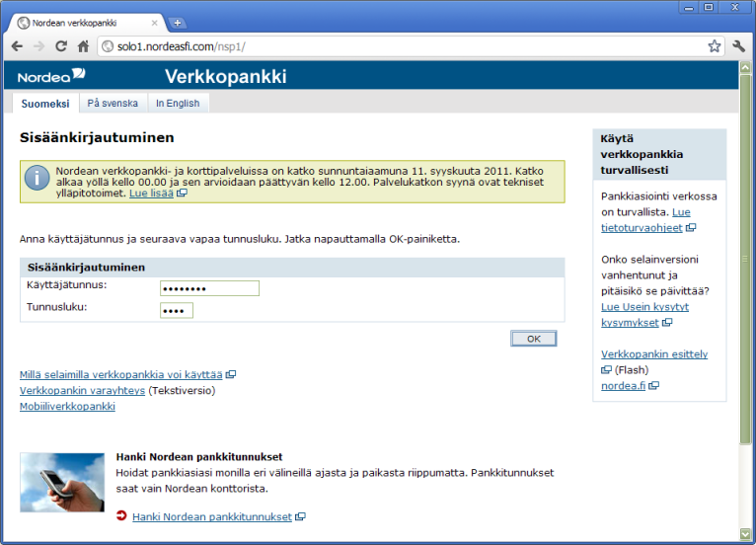Click the Käytä verkkopankkia turvallisesti sidebar heading
The image size is (756, 545).
click(642, 154)
